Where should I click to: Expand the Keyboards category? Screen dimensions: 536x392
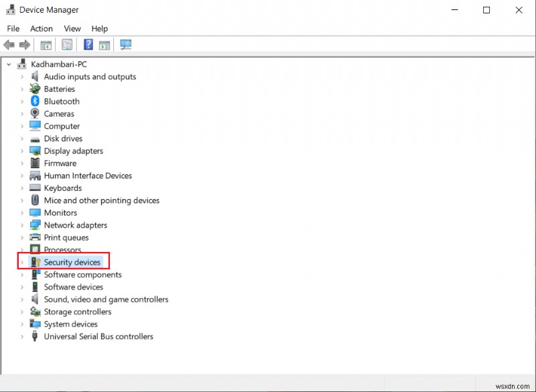[22, 188]
